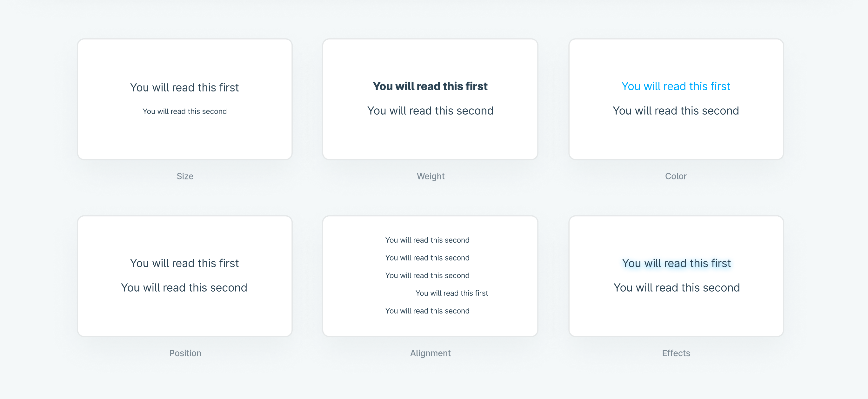
Task: Click the bold 'You will read this first'
Action: (430, 86)
